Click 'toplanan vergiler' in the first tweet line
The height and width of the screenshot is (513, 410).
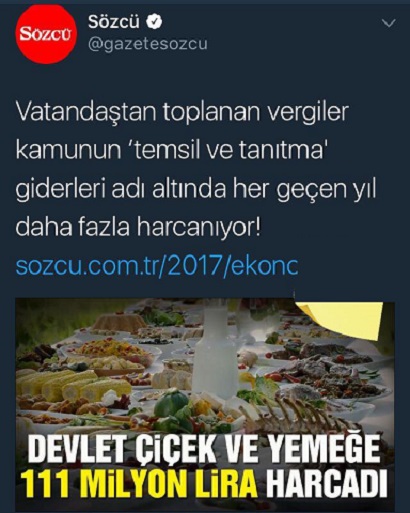point(255,113)
